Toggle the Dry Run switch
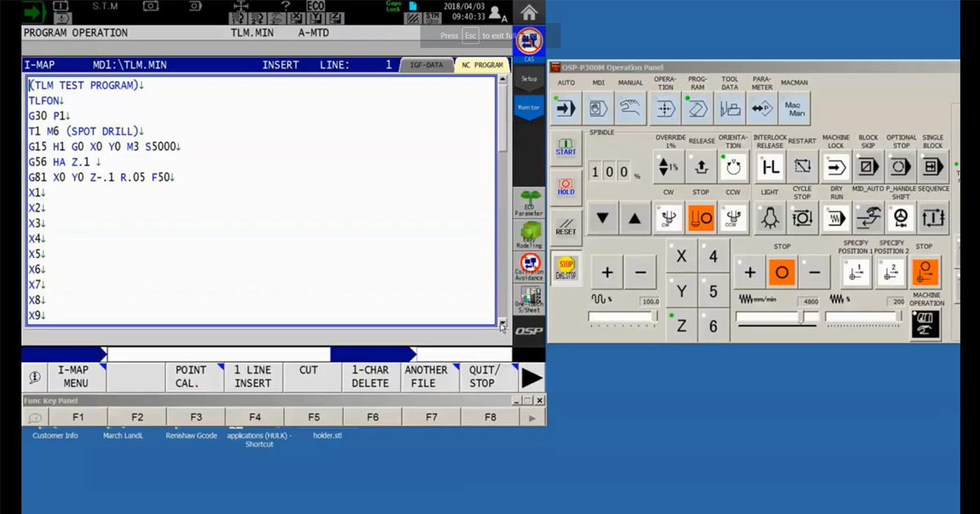The height and width of the screenshot is (514, 980). click(x=835, y=218)
